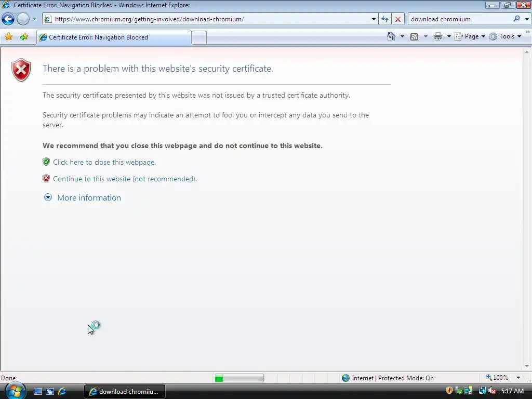Launch Internet Explorer from quick launch
Screen dimensions: 532x399
(x=62, y=392)
